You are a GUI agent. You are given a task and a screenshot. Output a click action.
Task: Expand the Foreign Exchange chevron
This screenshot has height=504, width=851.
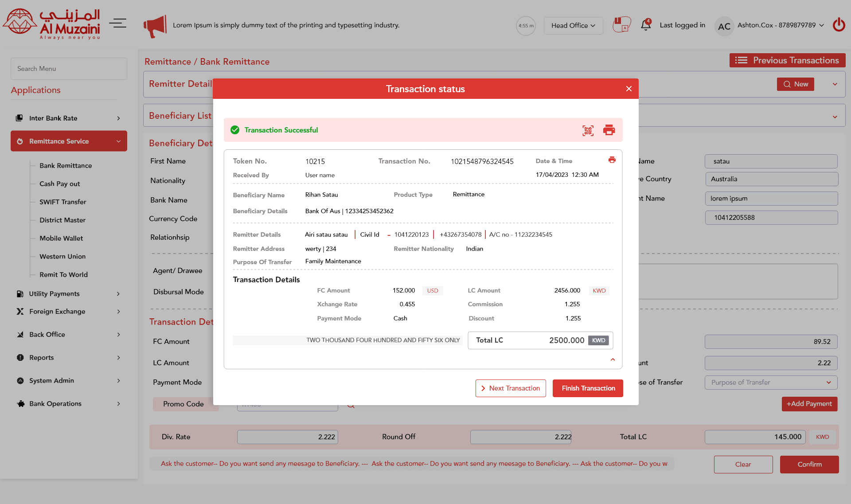pos(118,311)
